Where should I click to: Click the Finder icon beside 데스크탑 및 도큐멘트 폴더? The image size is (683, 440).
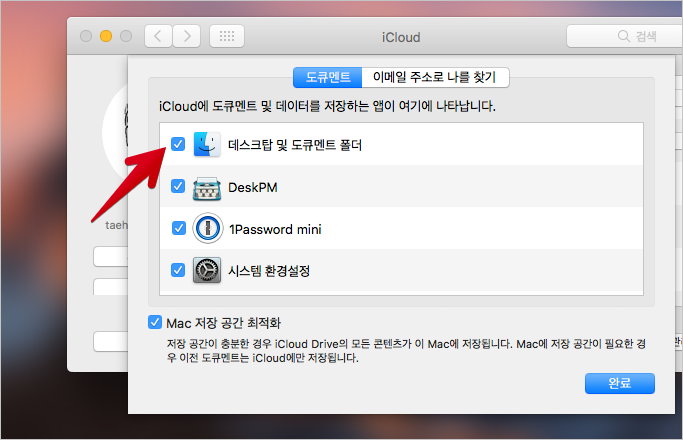click(x=207, y=144)
